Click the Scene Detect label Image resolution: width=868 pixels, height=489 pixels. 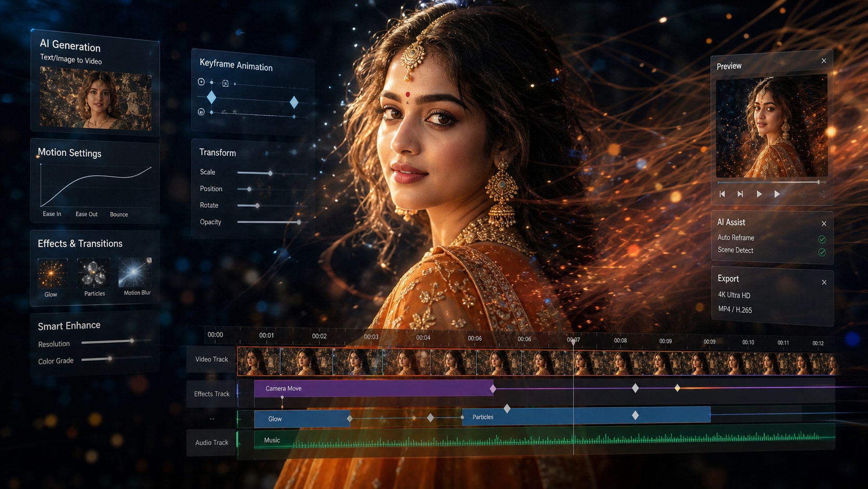735,250
